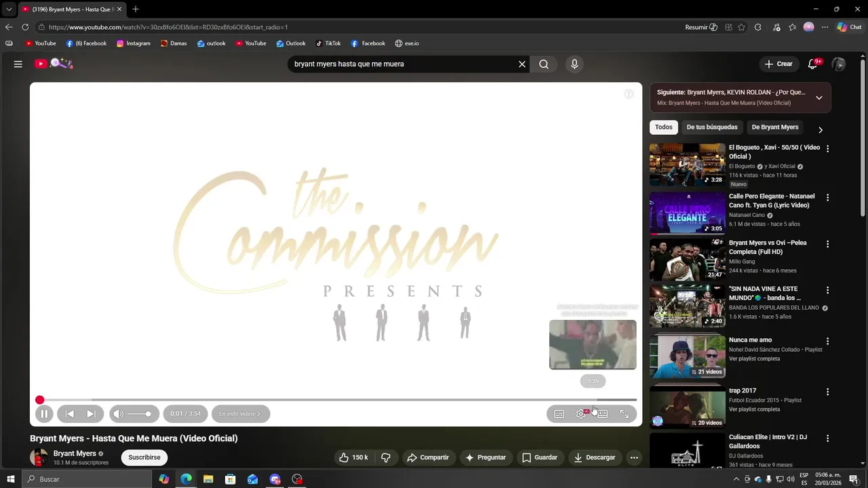
Task: Open the Windows notification center icon
Action: [x=854, y=479]
